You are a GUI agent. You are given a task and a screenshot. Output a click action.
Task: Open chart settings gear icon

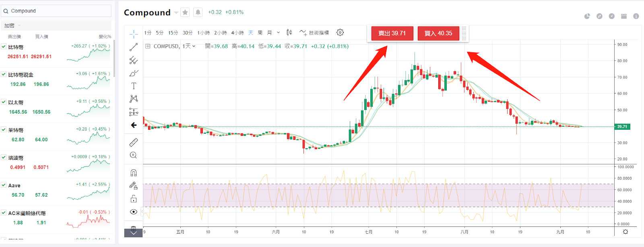[340, 33]
